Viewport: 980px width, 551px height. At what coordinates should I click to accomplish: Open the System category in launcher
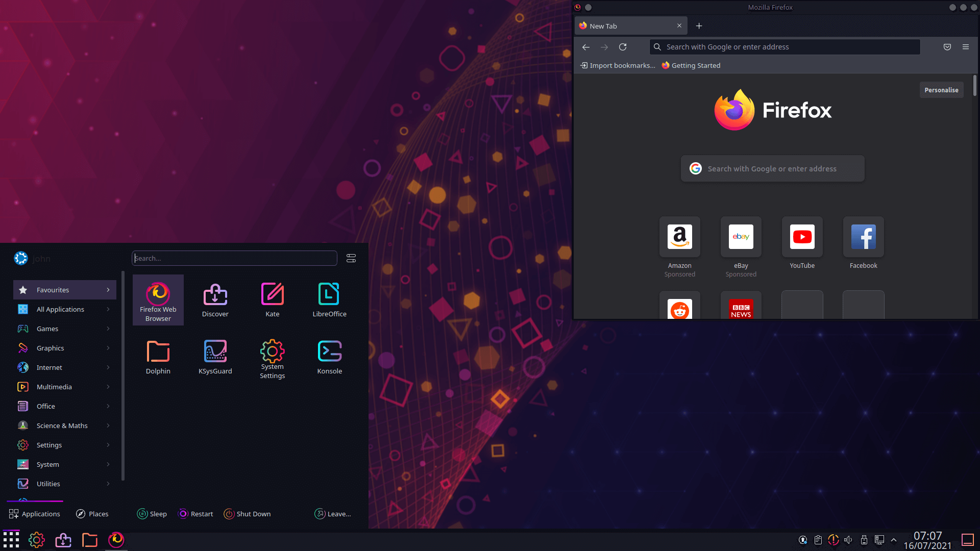click(x=65, y=464)
